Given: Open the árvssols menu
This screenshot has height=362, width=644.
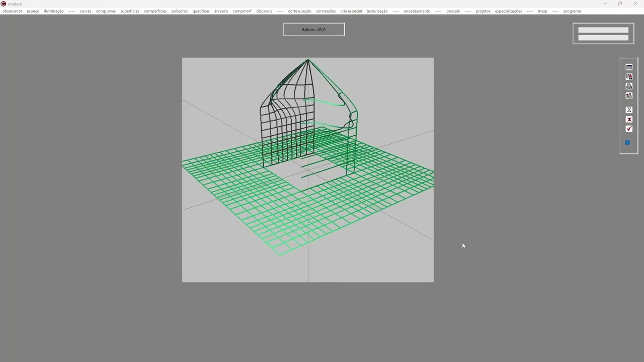Looking at the screenshot, I should (x=221, y=11).
